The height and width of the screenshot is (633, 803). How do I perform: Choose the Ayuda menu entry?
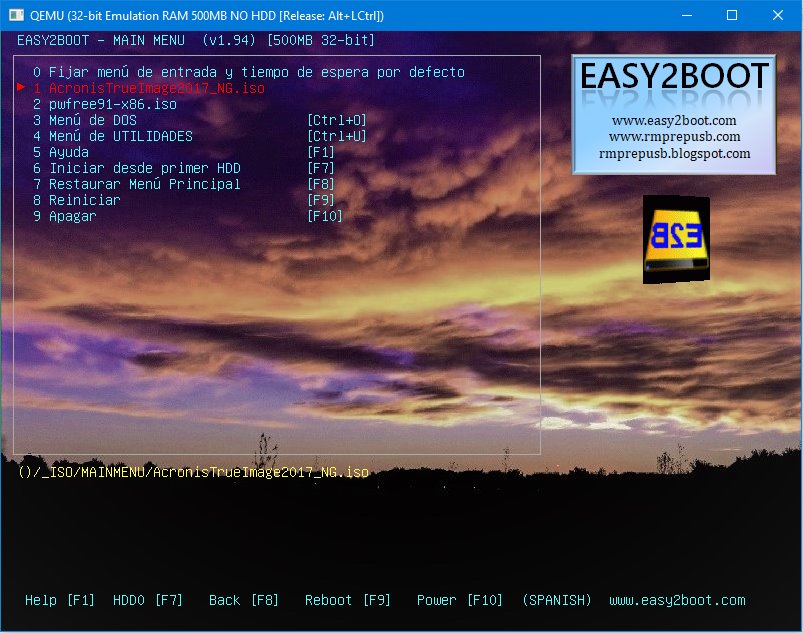pyautogui.click(x=61, y=152)
